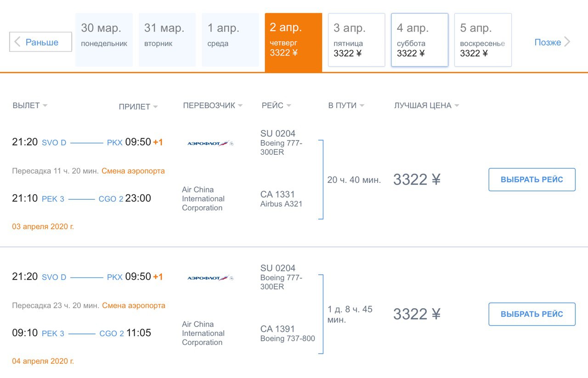The image size is (588, 378).
Task: Sort by ВЫЛЕТ column arrow
Action: (45, 106)
